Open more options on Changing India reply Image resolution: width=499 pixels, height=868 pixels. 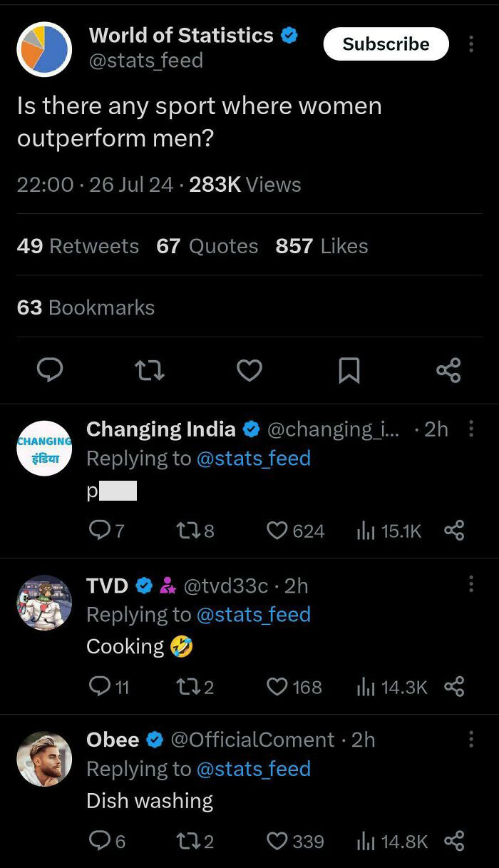[x=471, y=429]
